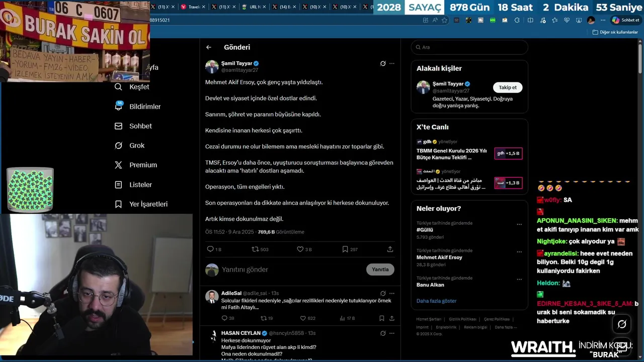Open Yer İşaretleri bookmark icon

click(x=118, y=204)
